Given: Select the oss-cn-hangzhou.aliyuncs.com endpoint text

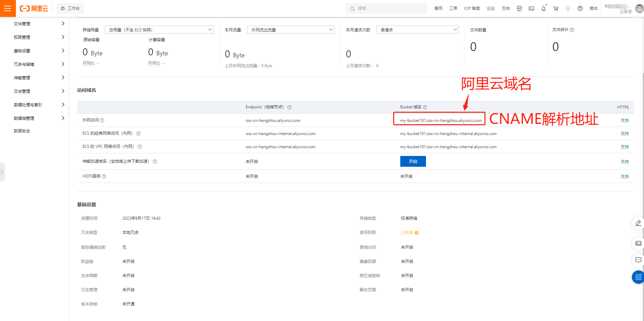Looking at the screenshot, I should click(x=273, y=121).
